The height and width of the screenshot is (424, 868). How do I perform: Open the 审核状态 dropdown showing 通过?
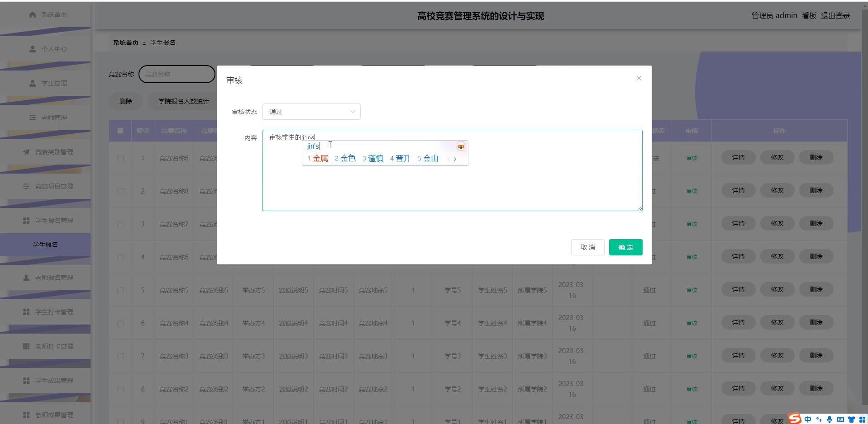point(311,112)
